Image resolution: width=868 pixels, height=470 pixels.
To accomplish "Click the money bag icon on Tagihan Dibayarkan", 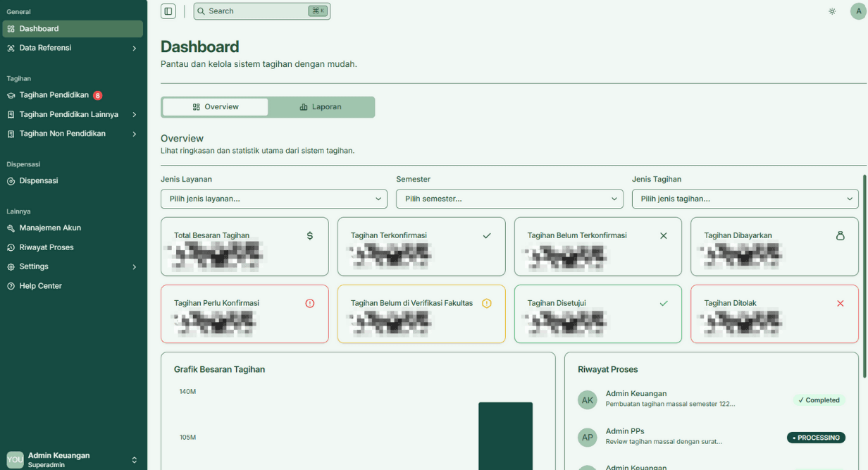I will 840,235.
